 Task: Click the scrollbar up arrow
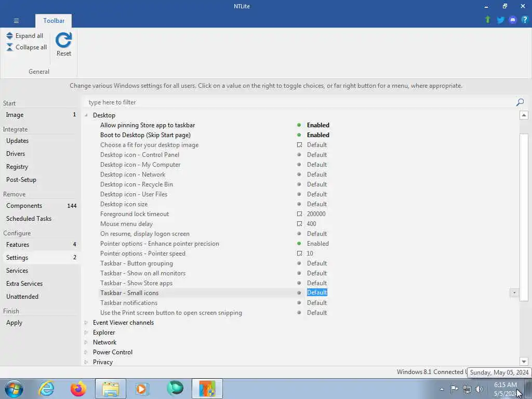[x=524, y=115]
